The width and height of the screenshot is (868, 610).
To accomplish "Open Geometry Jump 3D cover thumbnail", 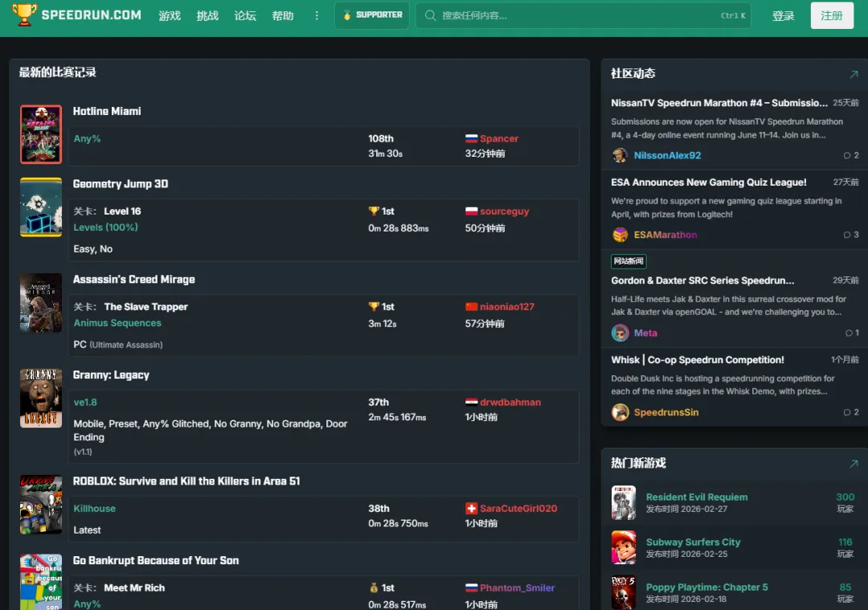I will [x=41, y=207].
